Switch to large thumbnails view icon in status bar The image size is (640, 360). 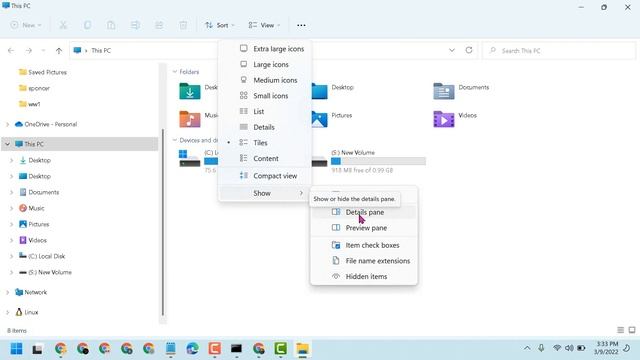coord(632,330)
